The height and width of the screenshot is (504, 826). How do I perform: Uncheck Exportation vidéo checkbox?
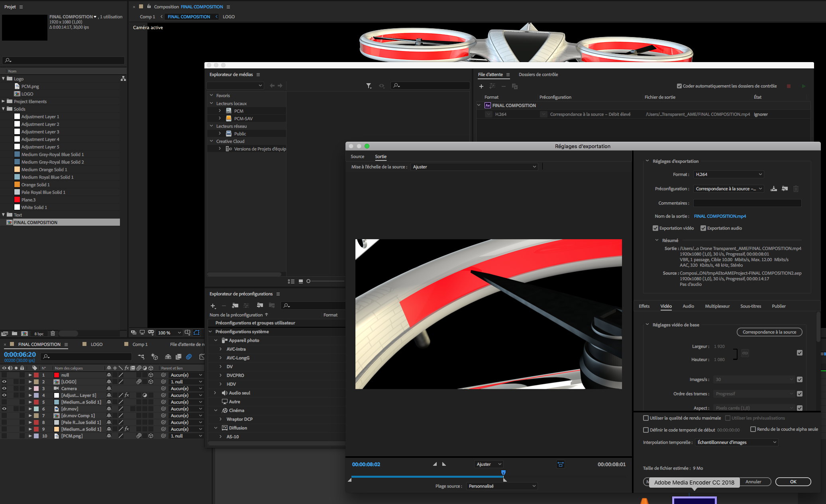pos(655,228)
